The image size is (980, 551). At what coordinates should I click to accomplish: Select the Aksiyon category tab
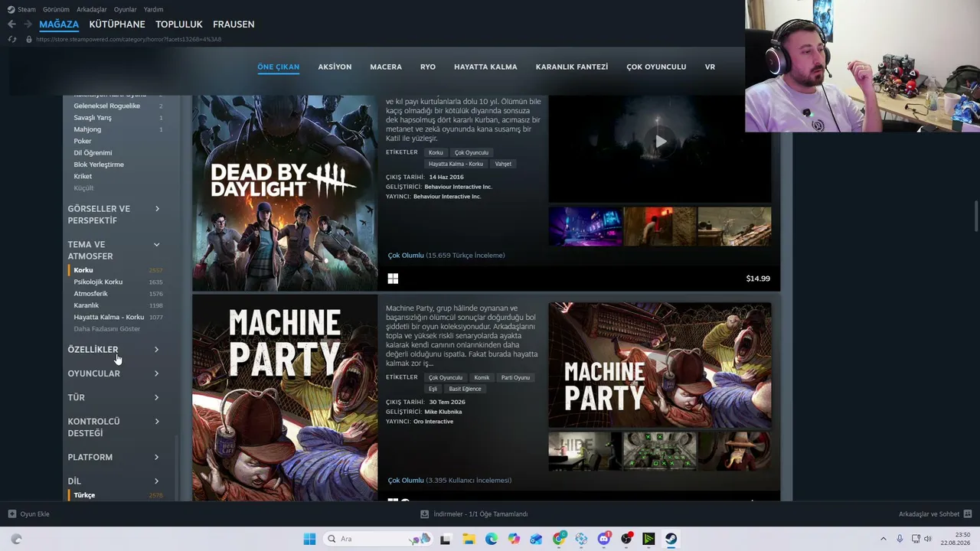click(x=335, y=67)
